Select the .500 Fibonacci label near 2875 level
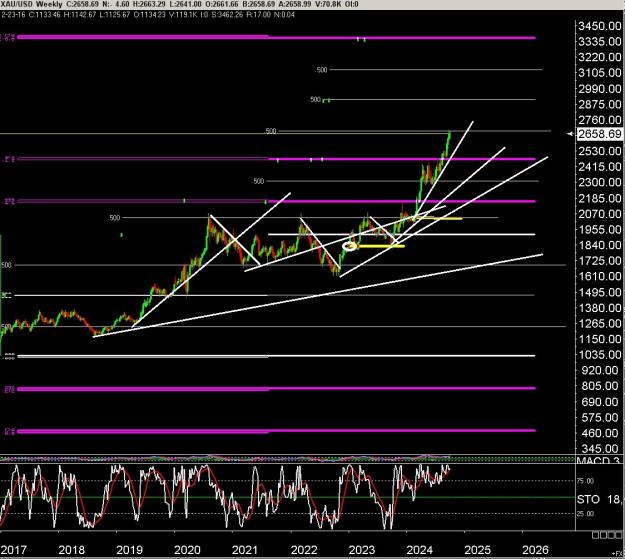 [x=315, y=99]
